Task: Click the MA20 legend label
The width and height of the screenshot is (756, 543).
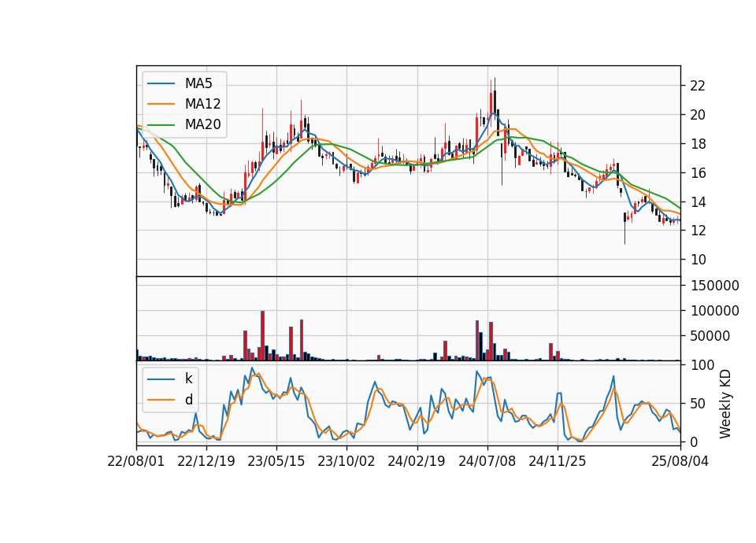Action: point(202,124)
